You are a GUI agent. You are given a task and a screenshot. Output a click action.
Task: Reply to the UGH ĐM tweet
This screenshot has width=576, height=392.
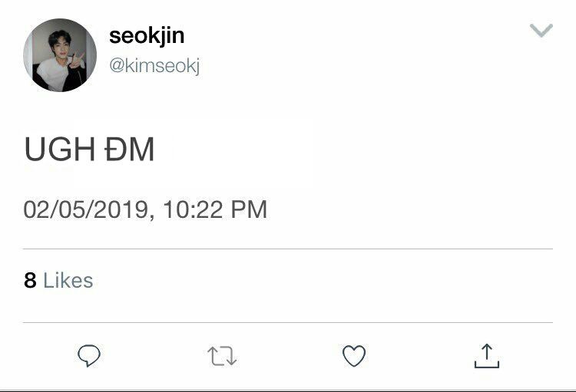(x=90, y=355)
